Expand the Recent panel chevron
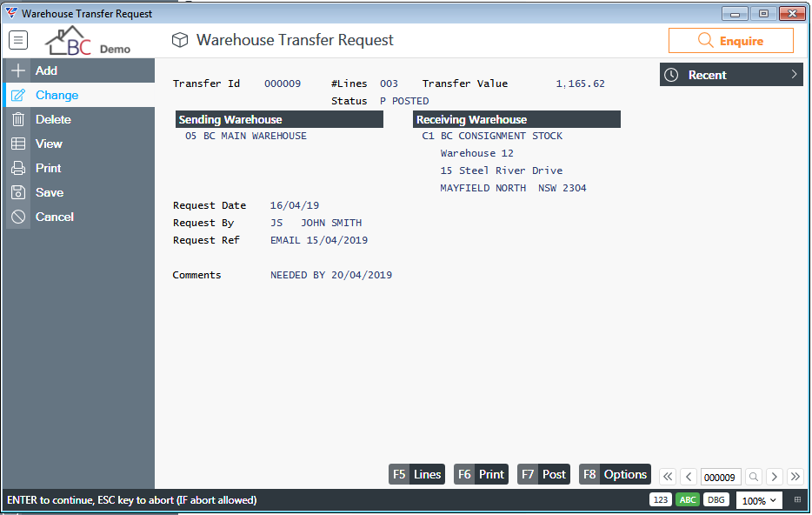This screenshot has height=515, width=812. pyautogui.click(x=794, y=75)
